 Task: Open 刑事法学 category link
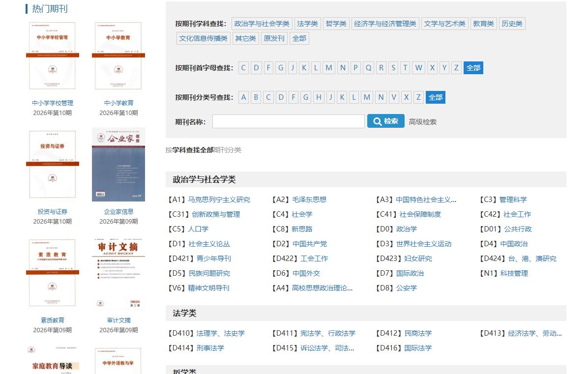coord(210,348)
